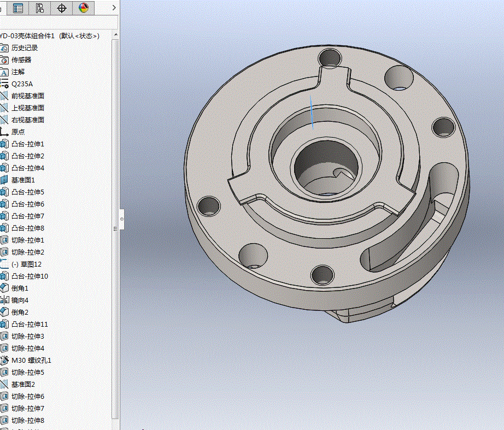Click the 凸台-拉伸2 feature icon
The image size is (504, 430).
[4, 156]
